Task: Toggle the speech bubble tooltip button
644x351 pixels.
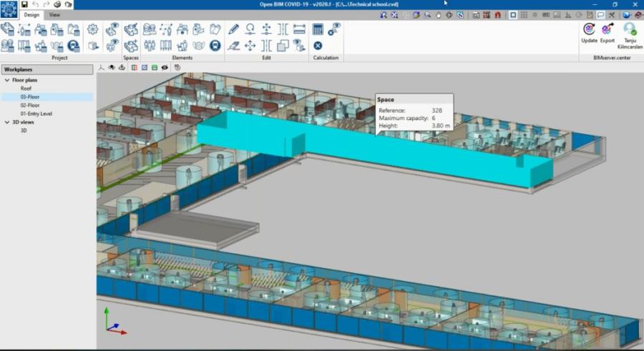Action: pyautogui.click(x=600, y=15)
